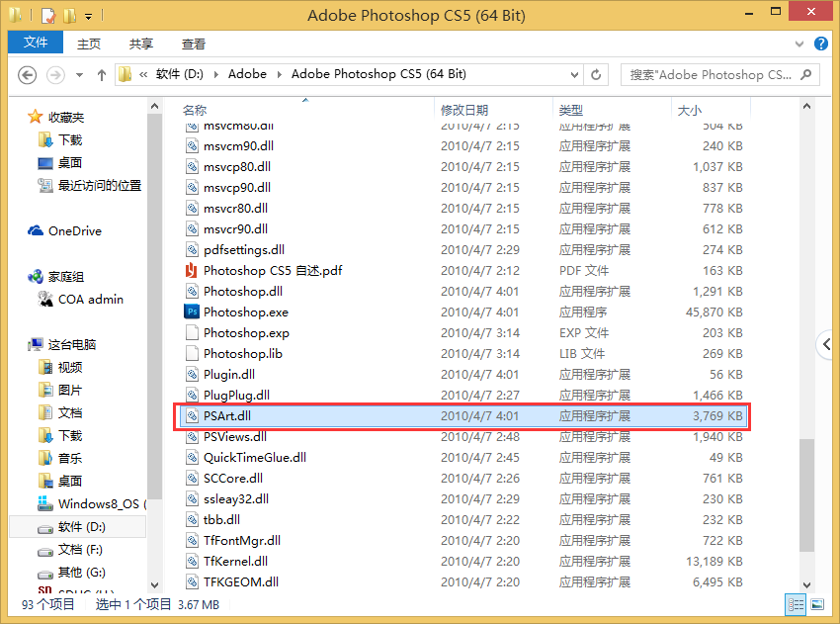Select file TfFontMgr.dll
This screenshot has height=624, width=840.
241,540
